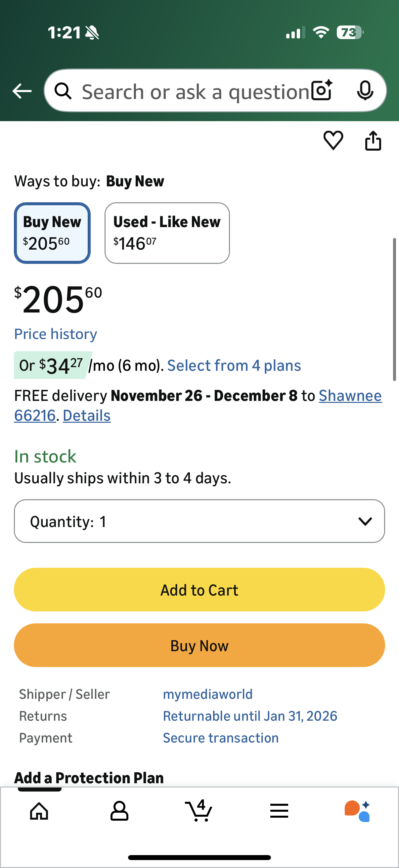This screenshot has width=399, height=868.
Task: Open camera lens search icon
Action: point(322,91)
